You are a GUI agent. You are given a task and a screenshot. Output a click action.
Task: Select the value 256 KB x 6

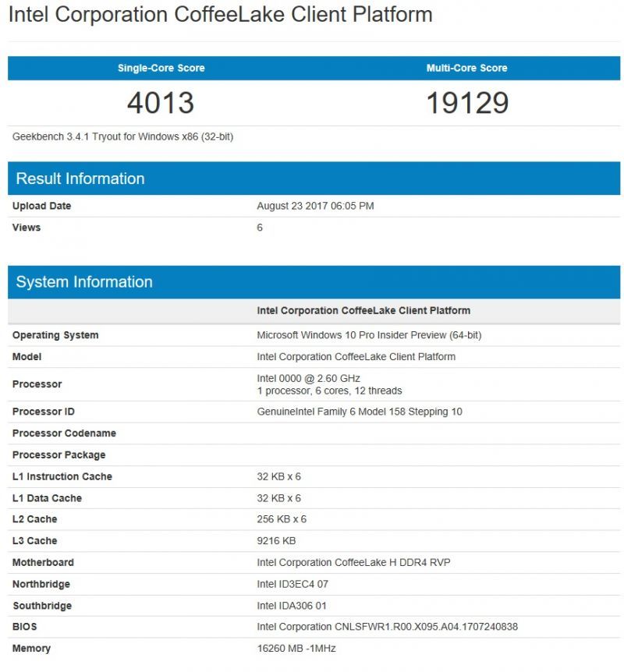[x=282, y=519]
